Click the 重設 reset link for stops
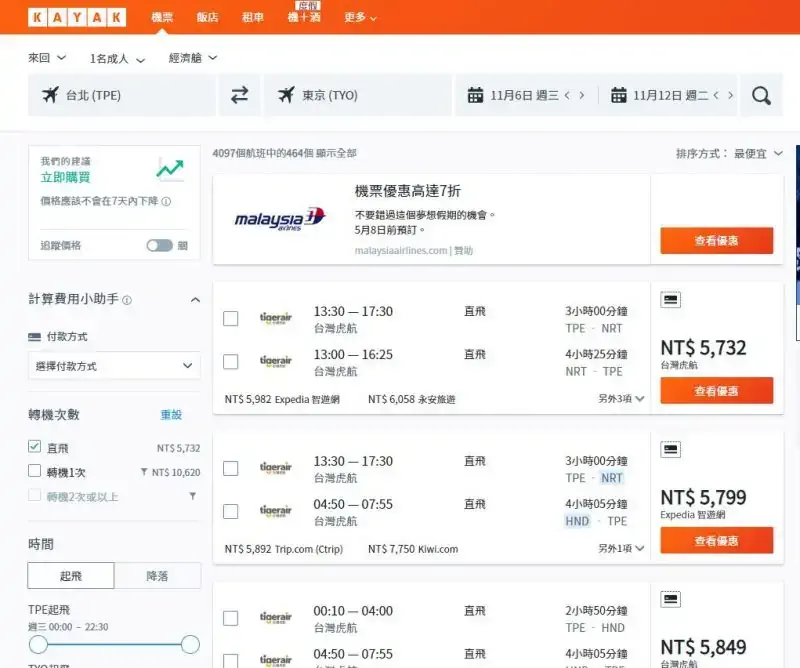 point(171,414)
